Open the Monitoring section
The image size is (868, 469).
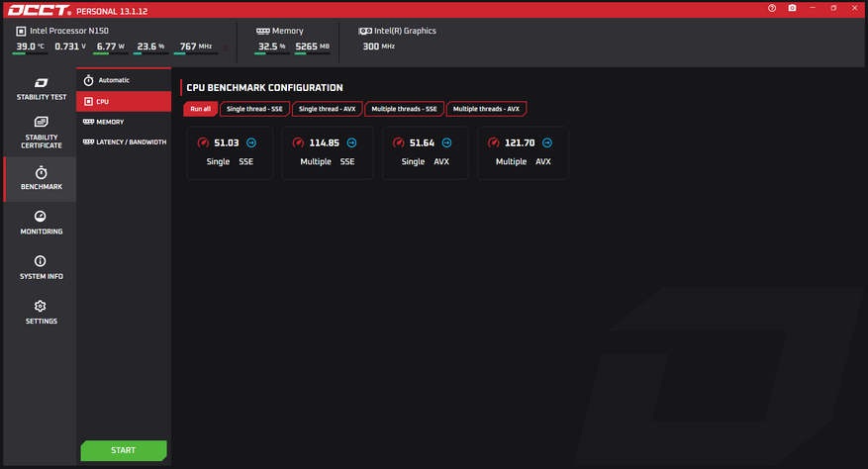click(x=41, y=224)
